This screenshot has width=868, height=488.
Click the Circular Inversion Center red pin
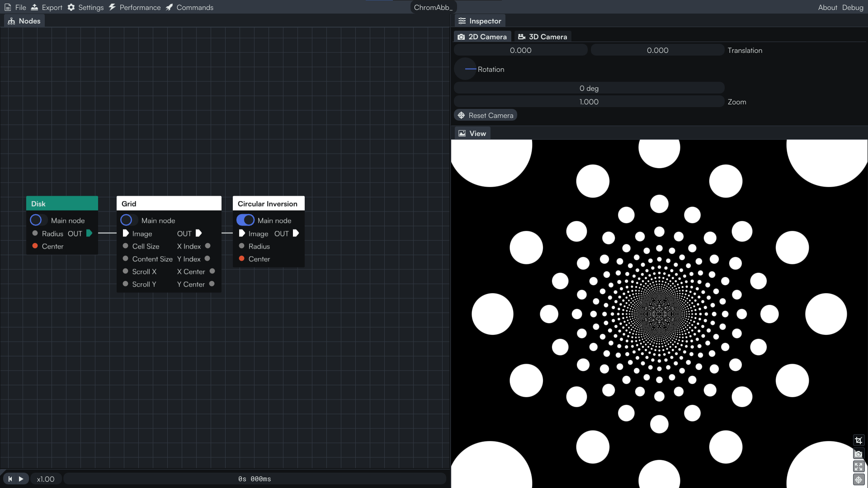(241, 258)
